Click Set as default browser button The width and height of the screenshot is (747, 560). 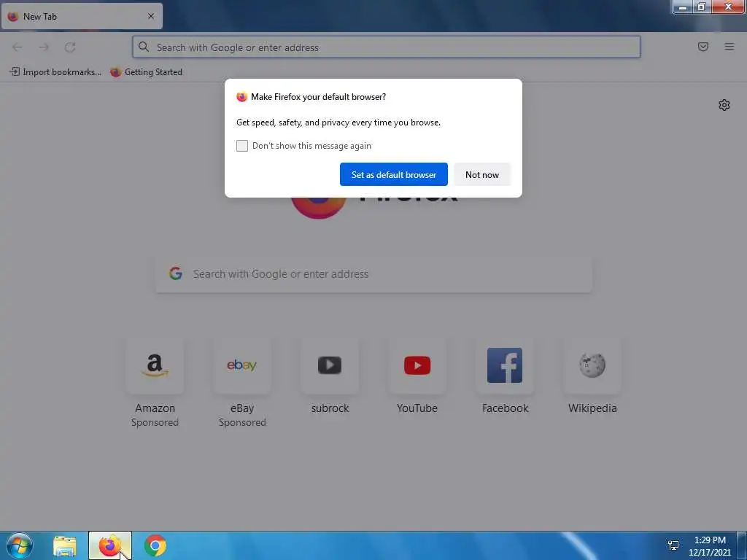coord(393,174)
